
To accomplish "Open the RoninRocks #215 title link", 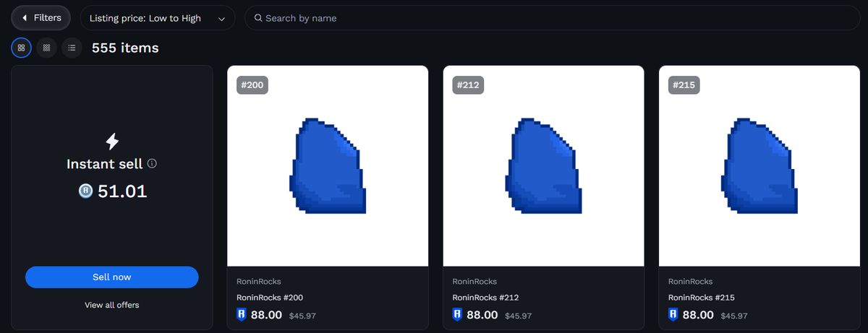I will 702,298.
